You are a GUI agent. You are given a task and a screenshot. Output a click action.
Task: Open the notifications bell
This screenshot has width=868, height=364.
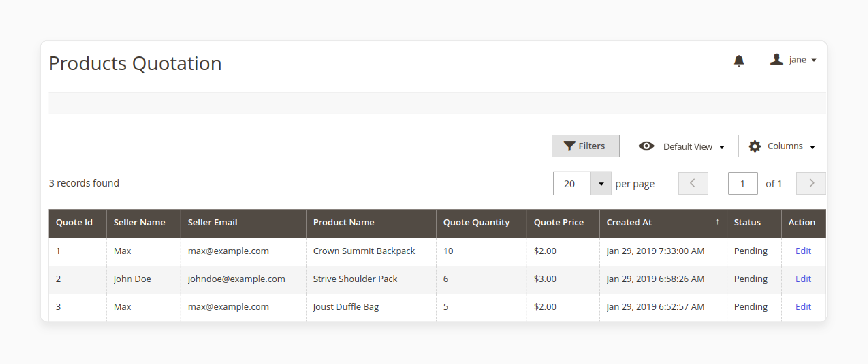tap(739, 61)
